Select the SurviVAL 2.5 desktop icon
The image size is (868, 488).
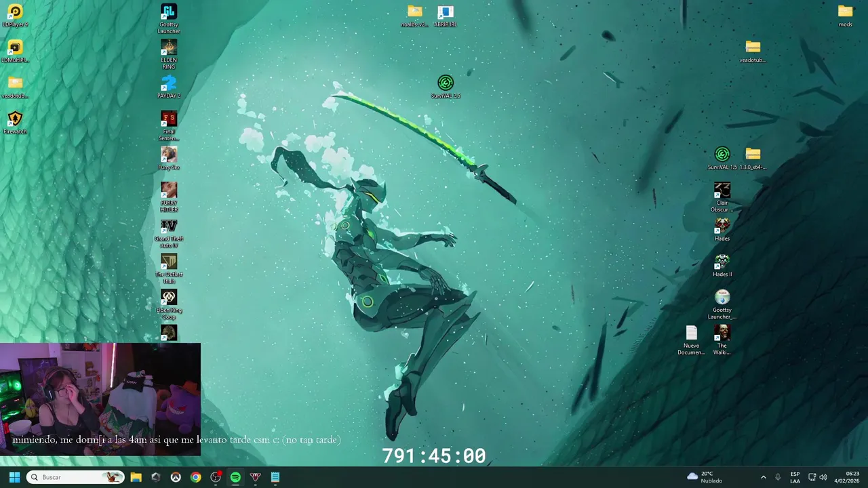pos(446,87)
